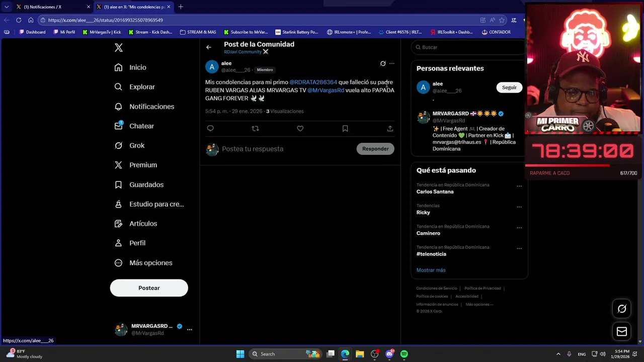Click the X logo in sidebar
This screenshot has width=644, height=362.
point(118,48)
